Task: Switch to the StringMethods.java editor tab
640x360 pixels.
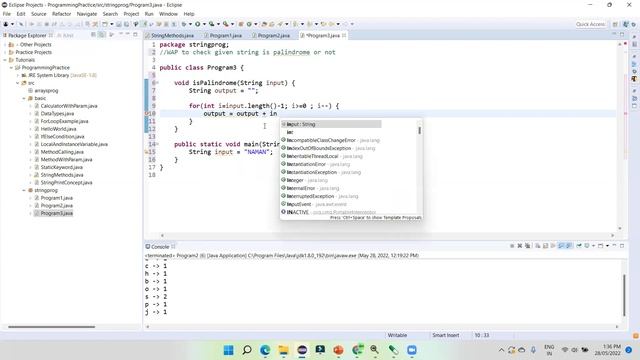Action: [172, 36]
